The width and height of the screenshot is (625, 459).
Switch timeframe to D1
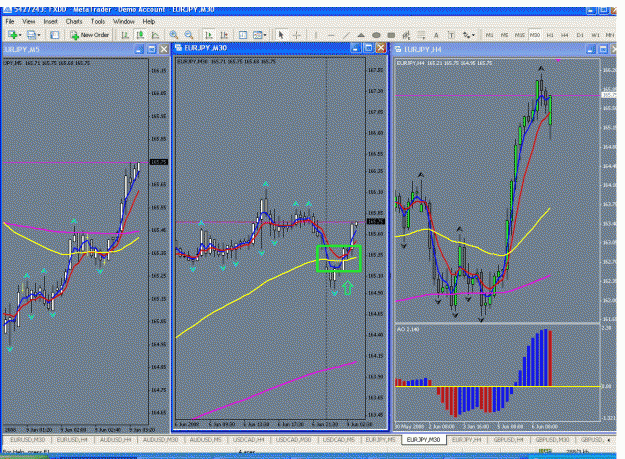[x=580, y=35]
